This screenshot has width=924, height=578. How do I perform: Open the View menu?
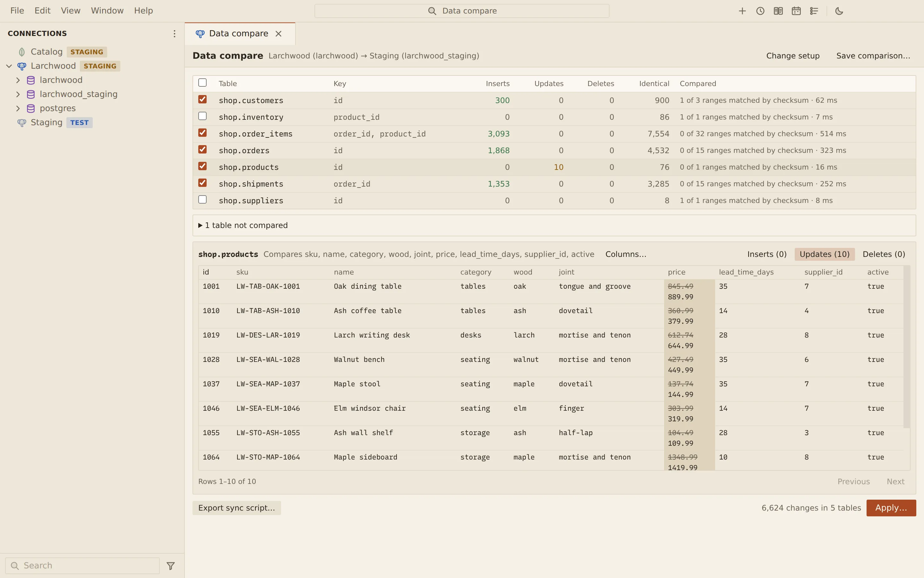[x=71, y=11]
